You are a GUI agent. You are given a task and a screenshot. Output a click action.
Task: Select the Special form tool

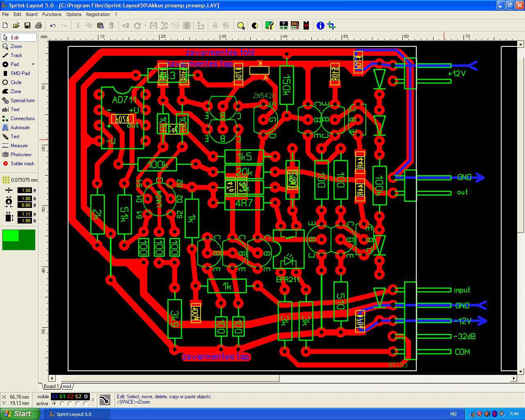pos(19,100)
